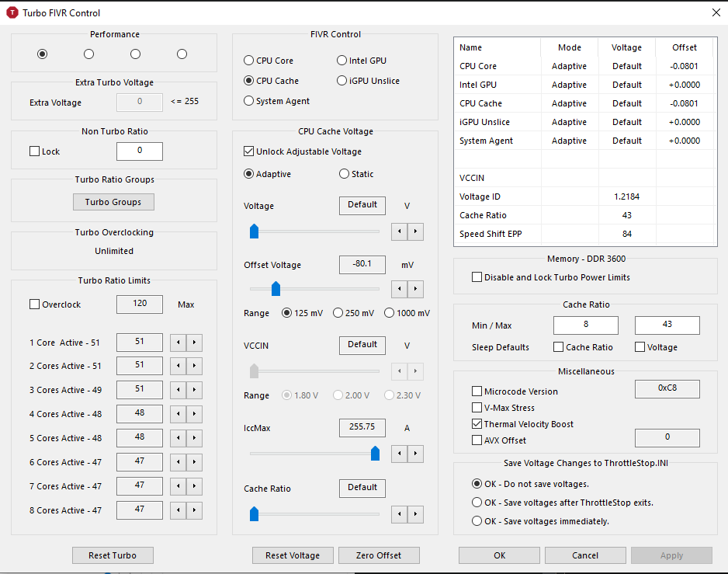
Task: Decrease IccMax using left arrow button
Action: tap(398, 453)
